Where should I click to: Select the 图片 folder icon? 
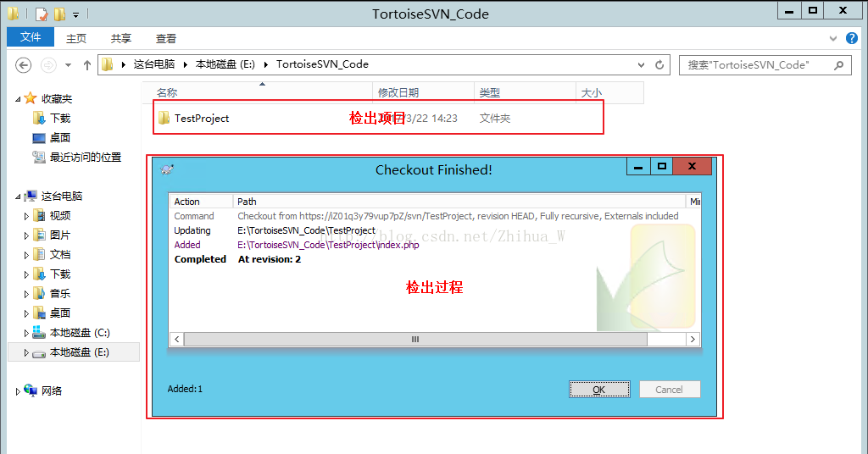[39, 235]
